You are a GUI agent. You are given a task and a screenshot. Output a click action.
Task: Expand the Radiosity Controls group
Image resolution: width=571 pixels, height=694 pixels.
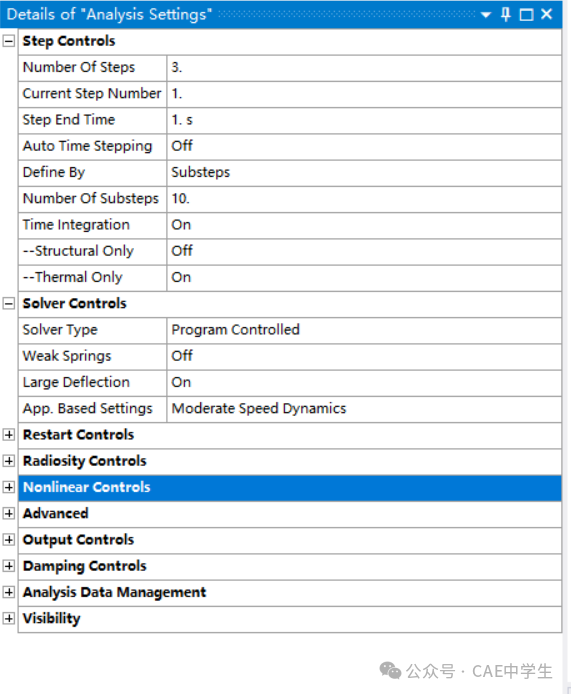pyautogui.click(x=8, y=461)
